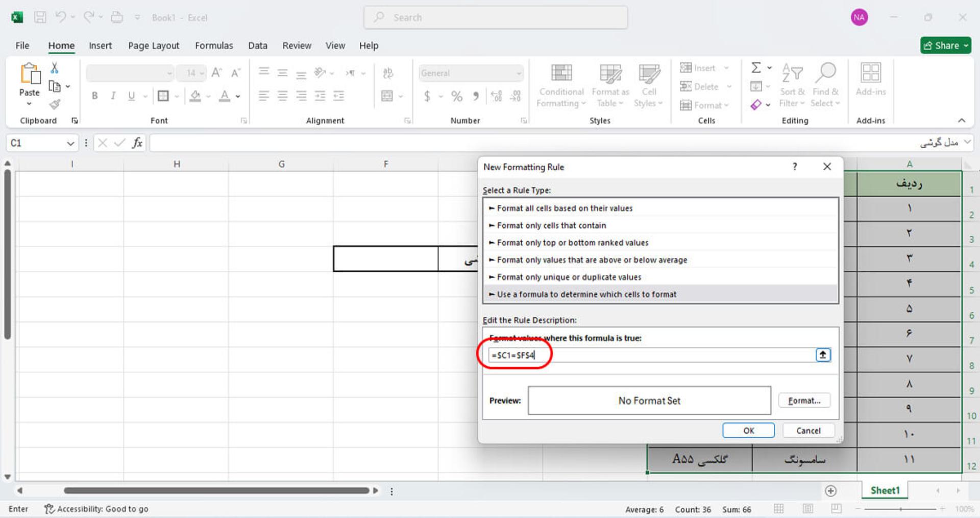
Task: Open Conditional Formatting menu
Action: 561,86
